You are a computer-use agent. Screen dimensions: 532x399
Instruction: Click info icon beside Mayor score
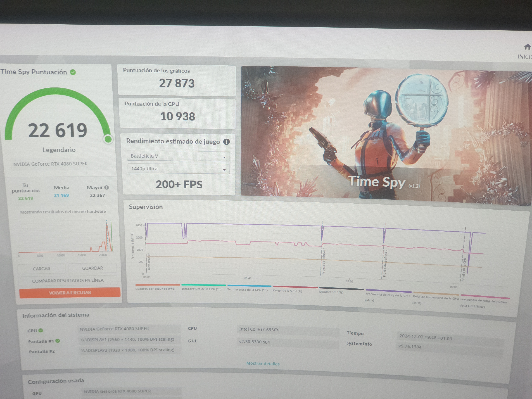(x=106, y=187)
